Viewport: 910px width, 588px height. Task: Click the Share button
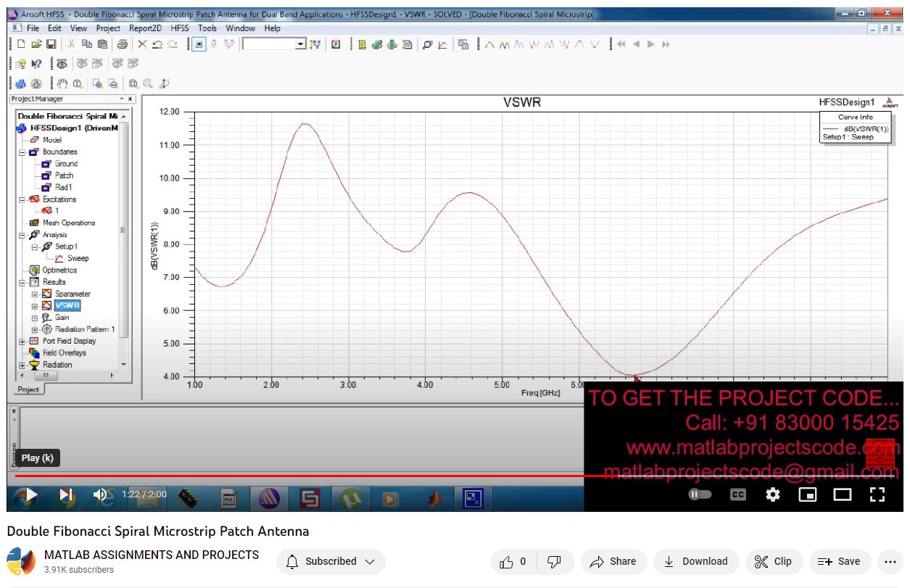613,561
